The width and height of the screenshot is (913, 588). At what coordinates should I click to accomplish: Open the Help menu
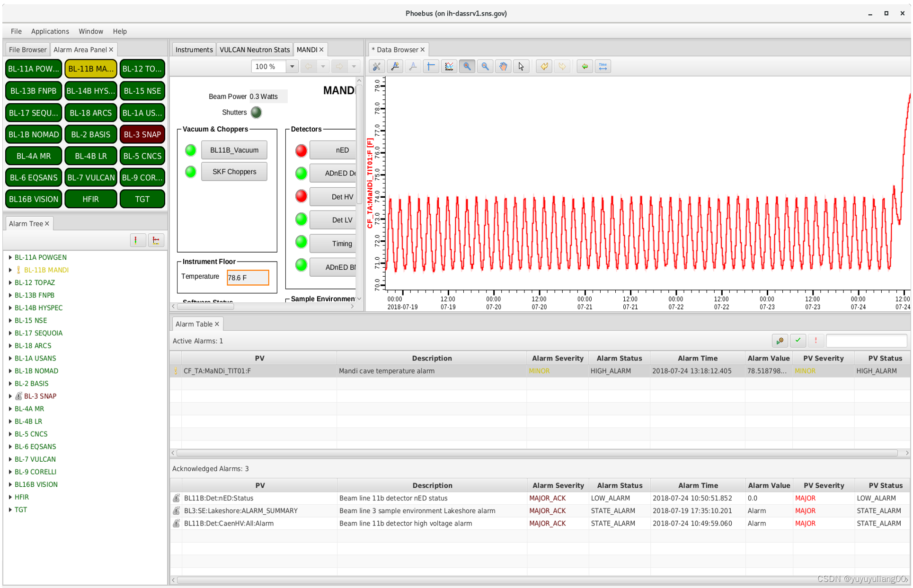pyautogui.click(x=120, y=31)
